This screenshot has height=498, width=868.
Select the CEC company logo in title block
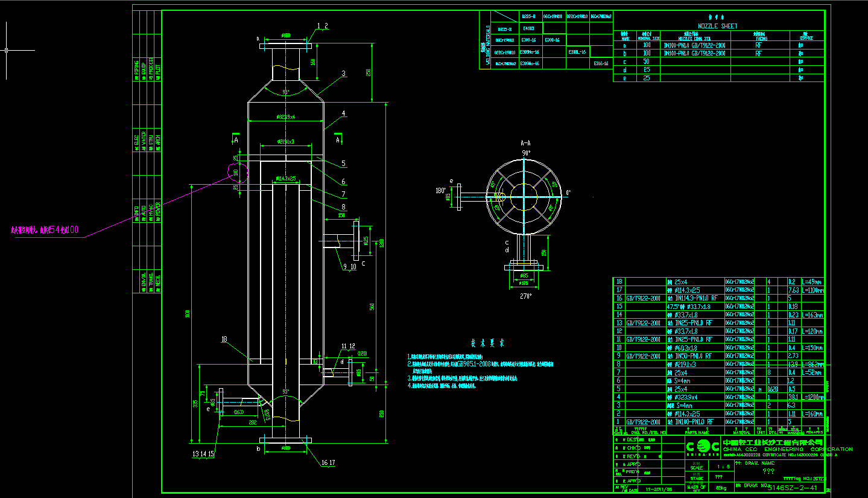tap(702, 447)
